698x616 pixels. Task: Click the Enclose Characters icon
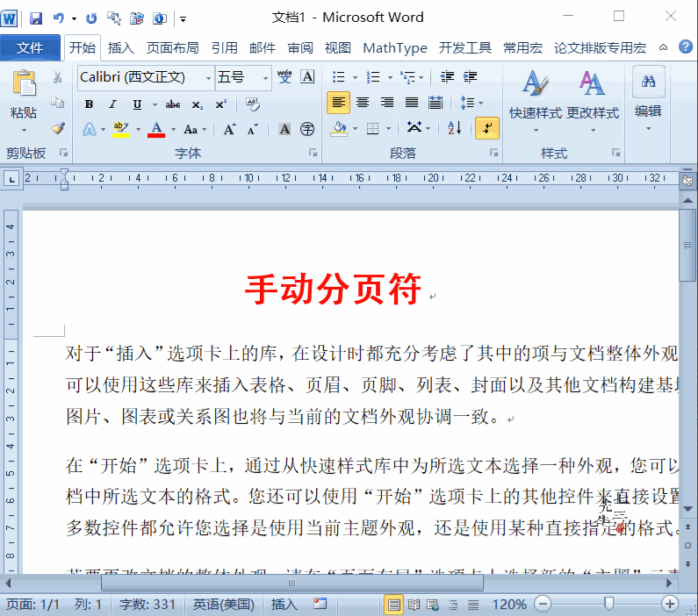(307, 129)
